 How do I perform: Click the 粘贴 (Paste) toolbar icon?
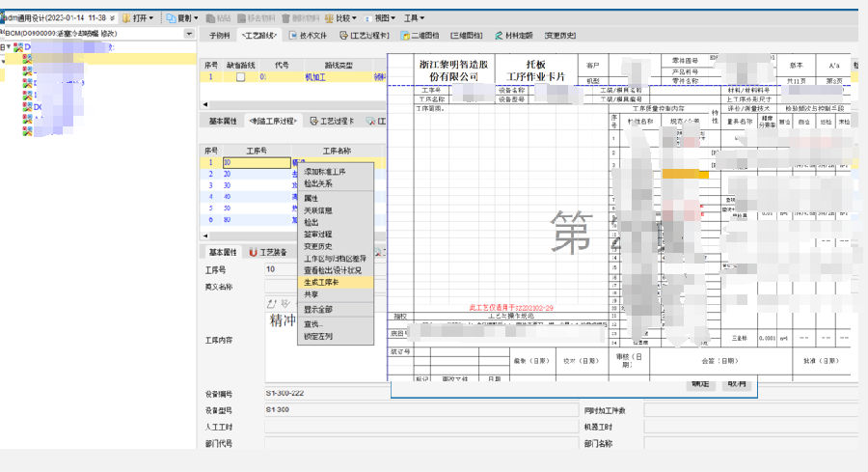pos(211,18)
